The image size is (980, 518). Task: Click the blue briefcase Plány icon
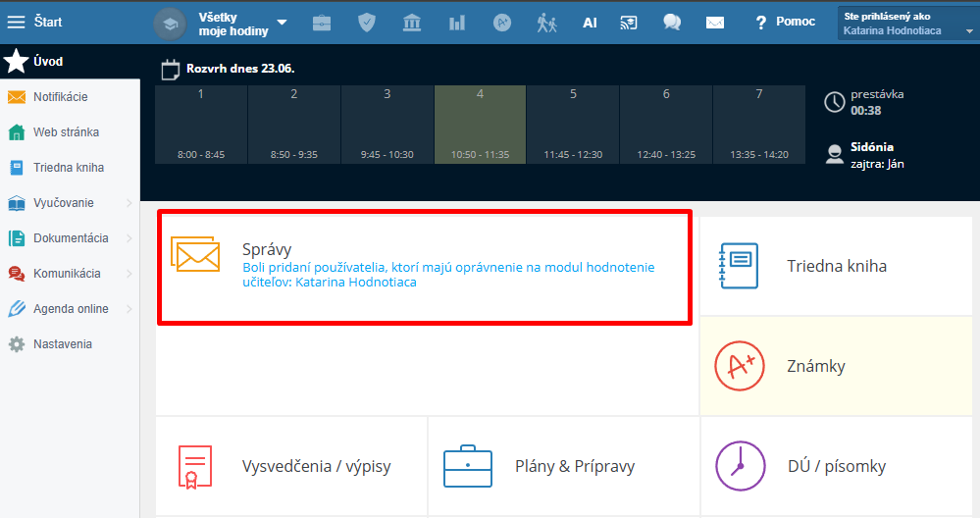(x=468, y=466)
